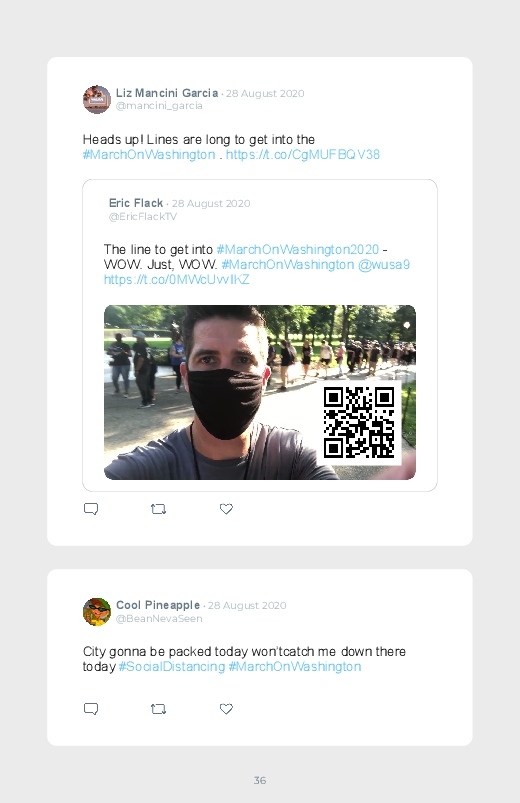This screenshot has height=803, width=520.
Task: Open Eric Flack's selfie video thumbnail
Action: tap(260, 392)
